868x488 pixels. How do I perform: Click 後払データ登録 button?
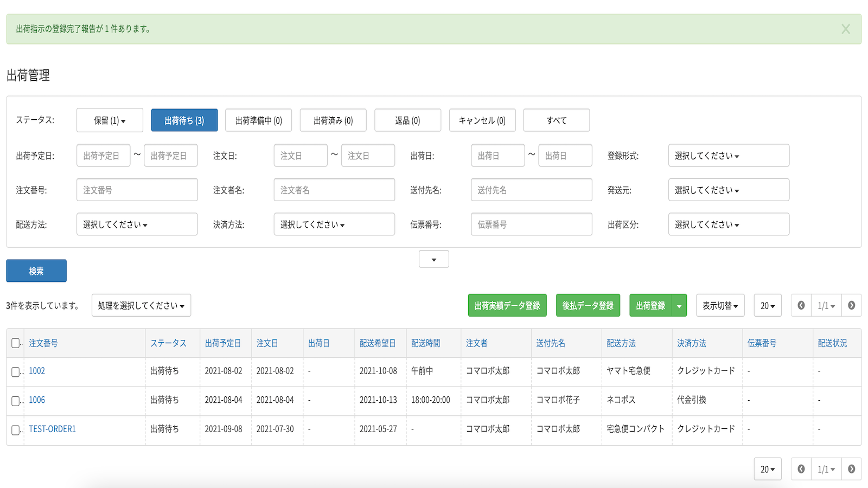pos(588,305)
